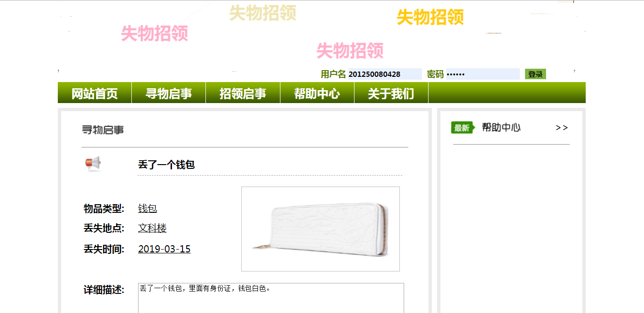Click the white wallet photo thumbnail
This screenshot has width=644, height=313.
321,229
